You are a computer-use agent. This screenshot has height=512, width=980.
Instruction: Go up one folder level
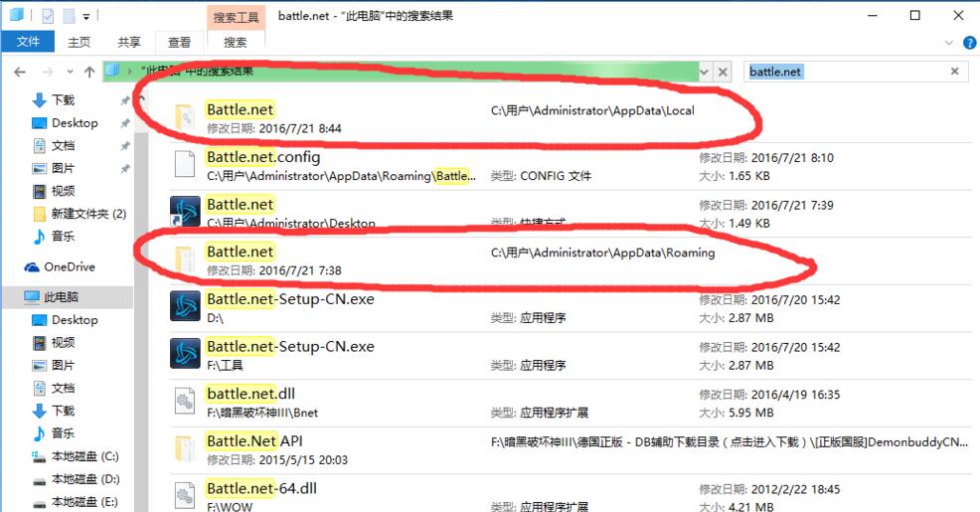[89, 72]
